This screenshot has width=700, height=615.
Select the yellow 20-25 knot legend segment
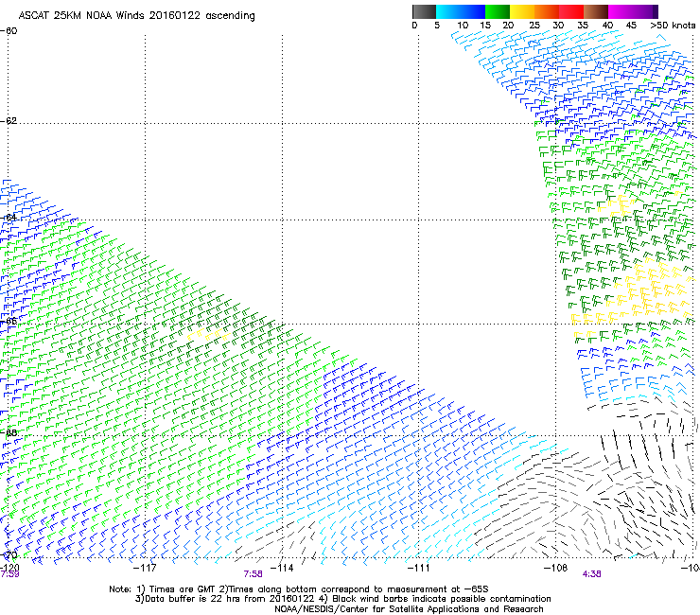point(522,11)
